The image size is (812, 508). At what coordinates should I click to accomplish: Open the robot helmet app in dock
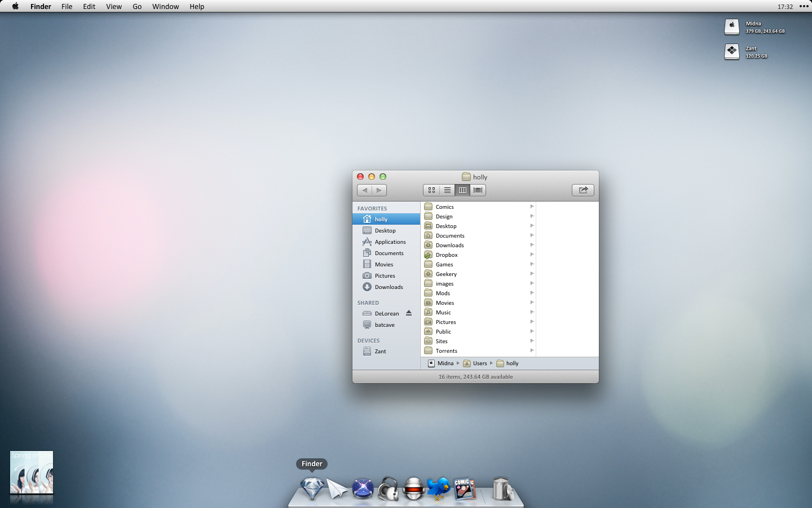click(x=413, y=489)
